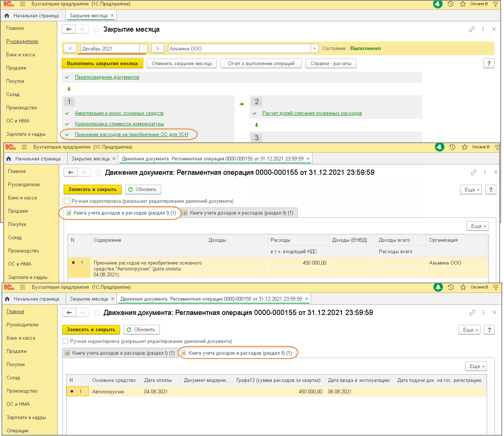
Task: Copy link icon in Закрытие месяца form
Action: tap(472, 29)
